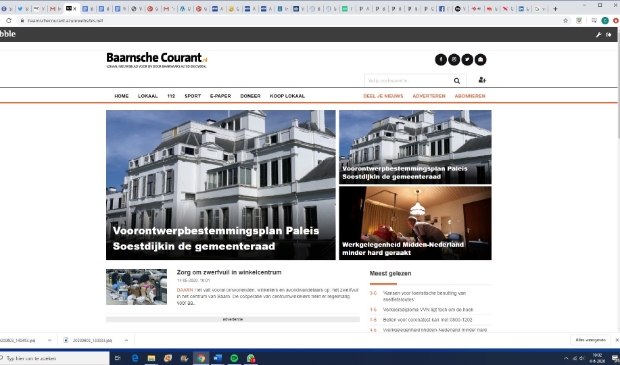Bookmark page with the star icon
This screenshot has height=365, width=620.
pos(565,21)
